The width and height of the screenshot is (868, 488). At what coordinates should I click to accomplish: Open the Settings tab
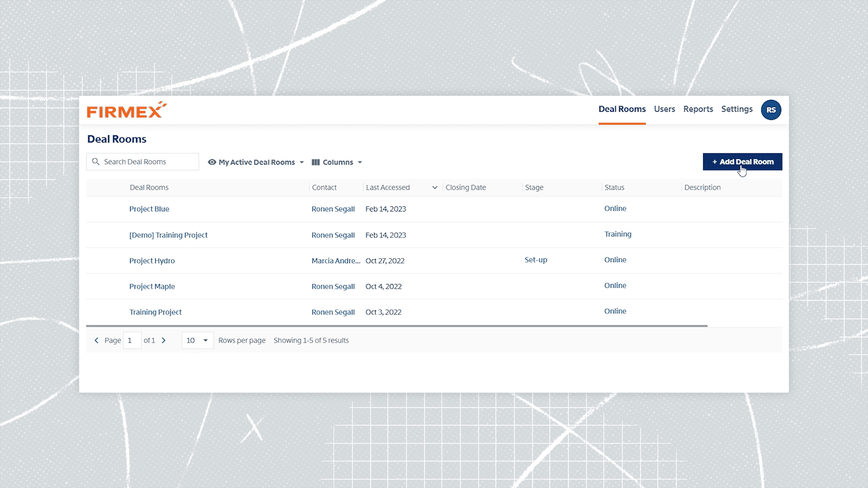coord(737,109)
